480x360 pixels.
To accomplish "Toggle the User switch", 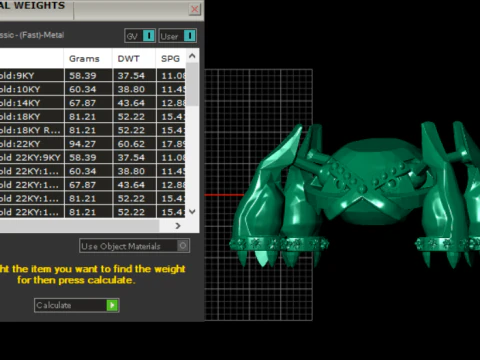I will coord(177,36).
